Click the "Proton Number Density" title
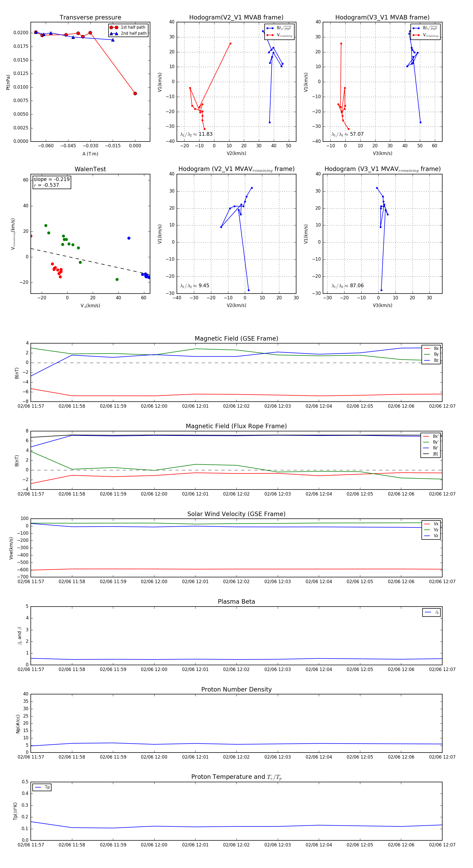The height and width of the screenshot is (868, 473). (x=236, y=689)
